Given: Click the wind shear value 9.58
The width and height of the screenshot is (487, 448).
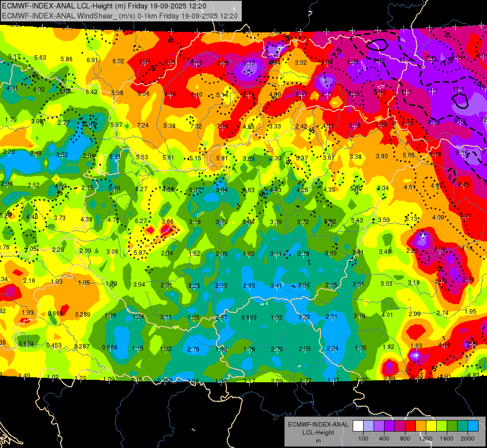Looking at the screenshot, I should (460, 120).
